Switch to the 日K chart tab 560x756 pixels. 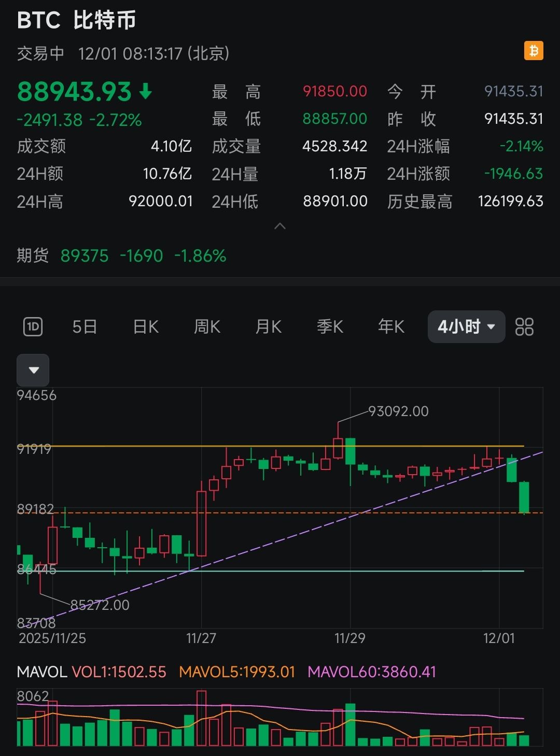coord(146,327)
